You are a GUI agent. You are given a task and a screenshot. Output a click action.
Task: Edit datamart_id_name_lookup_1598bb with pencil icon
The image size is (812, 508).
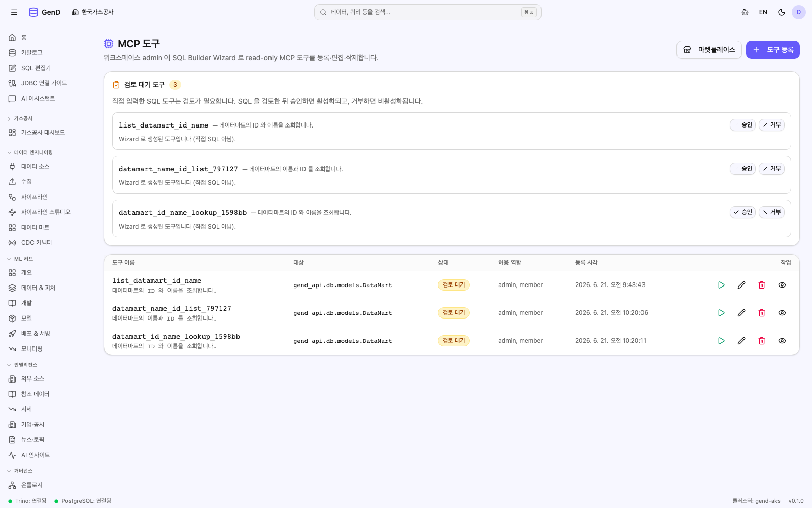(741, 341)
